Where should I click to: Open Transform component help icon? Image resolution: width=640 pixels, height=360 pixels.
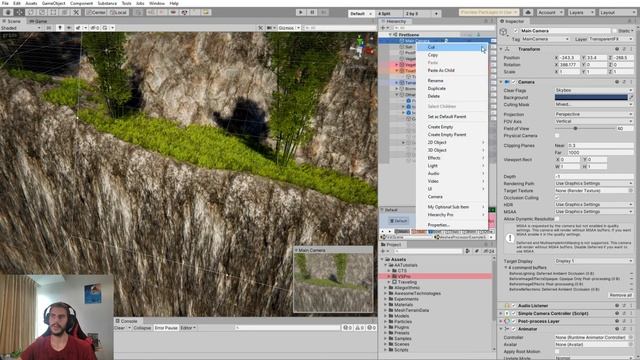pos(617,49)
